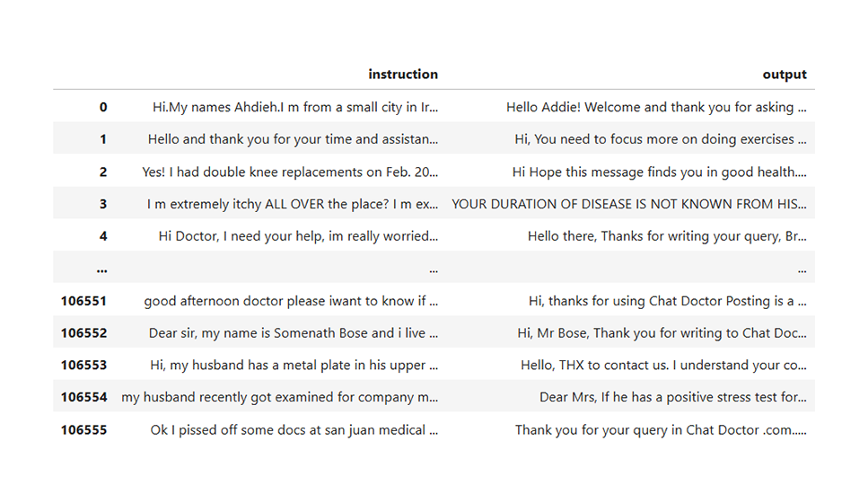This screenshot has width=868, height=503.
Task: Click the 'Dear sir, my name is Somenath' cell
Action: click(294, 333)
